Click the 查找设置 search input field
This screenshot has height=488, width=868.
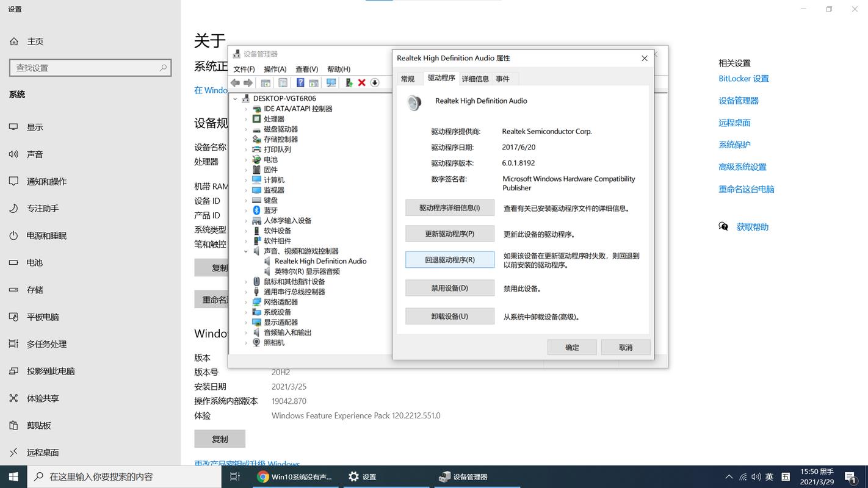tap(90, 68)
